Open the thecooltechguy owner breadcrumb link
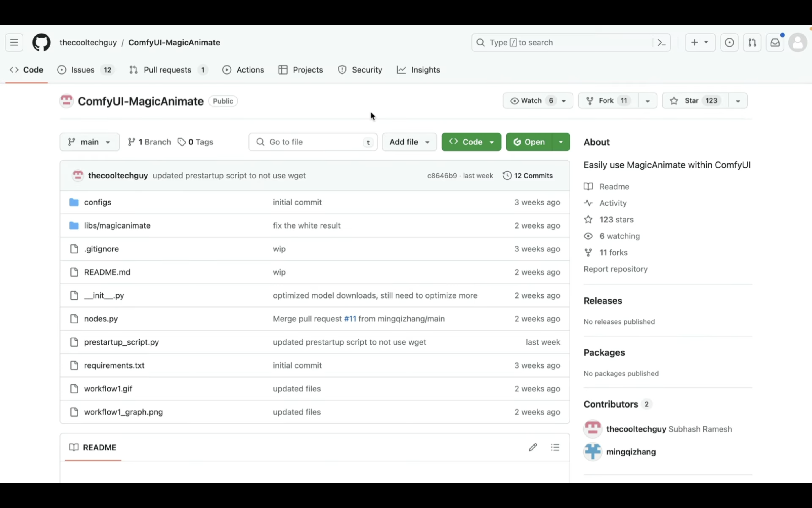Screen dimensions: 812x508 [88, 42]
